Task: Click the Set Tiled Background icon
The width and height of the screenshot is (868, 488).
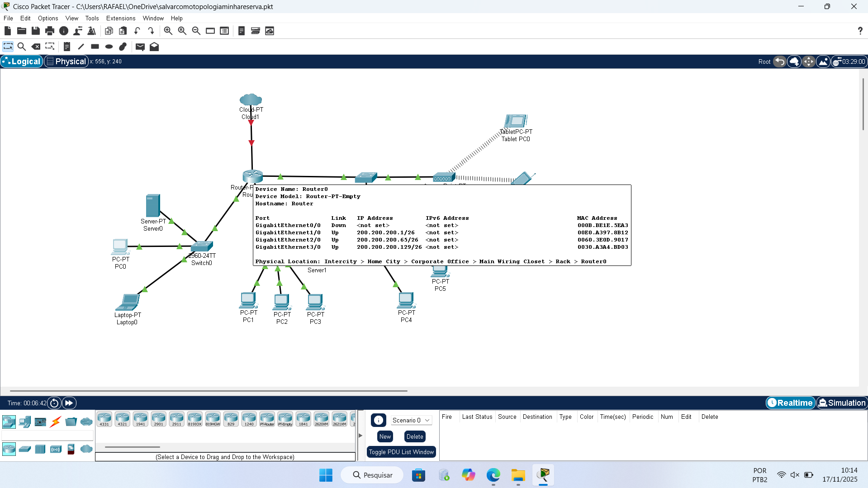Action: 823,62
